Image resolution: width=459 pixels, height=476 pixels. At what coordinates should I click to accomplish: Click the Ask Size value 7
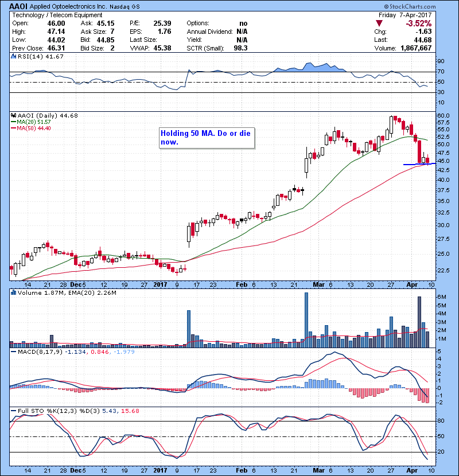(112, 32)
